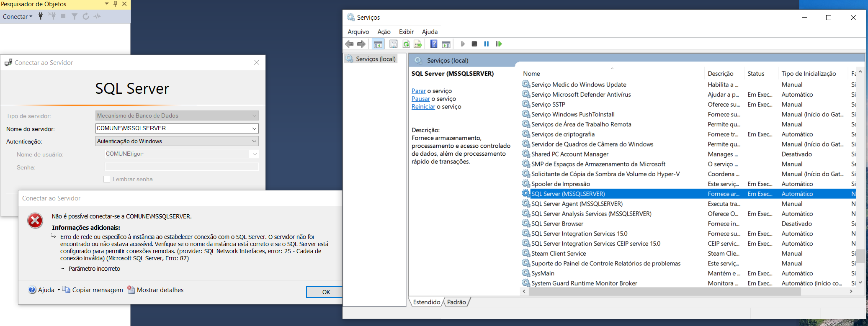The height and width of the screenshot is (326, 868).
Task: Open the Ajuda dropdown arrow in error dialog
Action: [x=59, y=290]
